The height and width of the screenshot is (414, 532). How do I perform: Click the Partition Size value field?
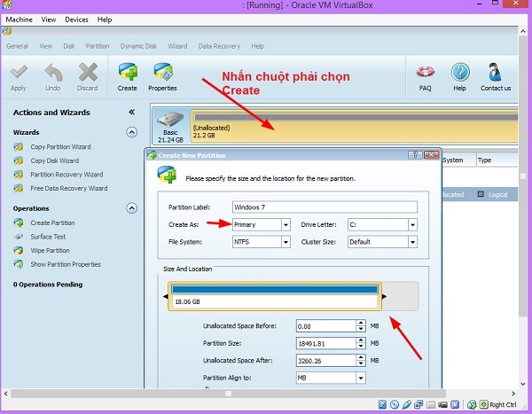(326, 343)
